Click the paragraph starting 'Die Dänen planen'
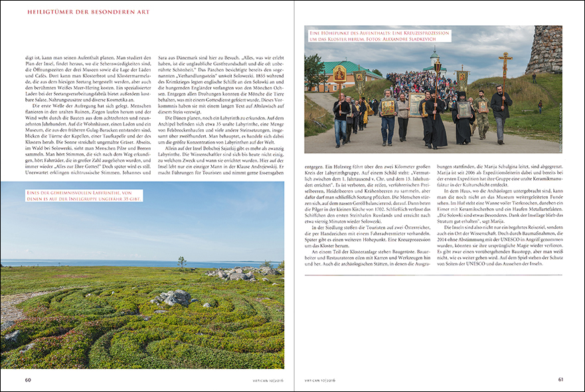 221,130
